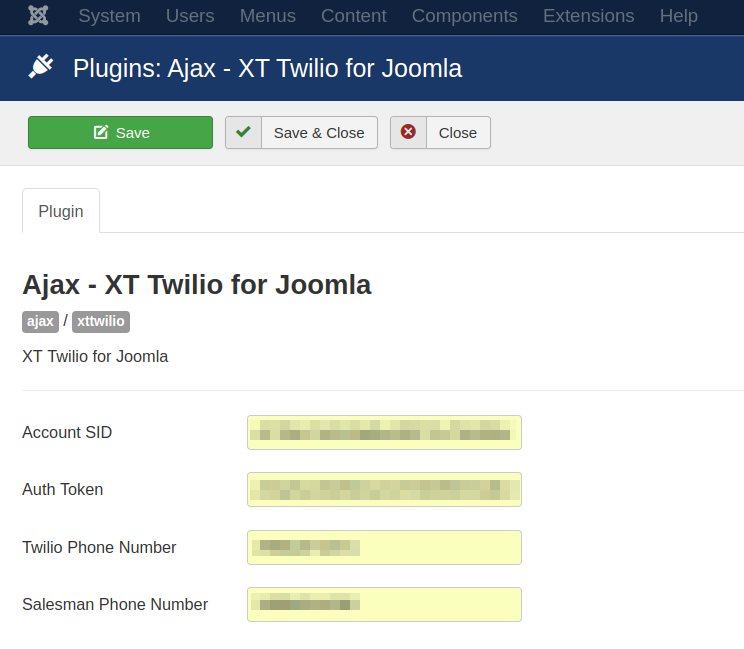744x649 pixels.
Task: Click the Plugins: Ajax page title
Action: click(x=267, y=68)
